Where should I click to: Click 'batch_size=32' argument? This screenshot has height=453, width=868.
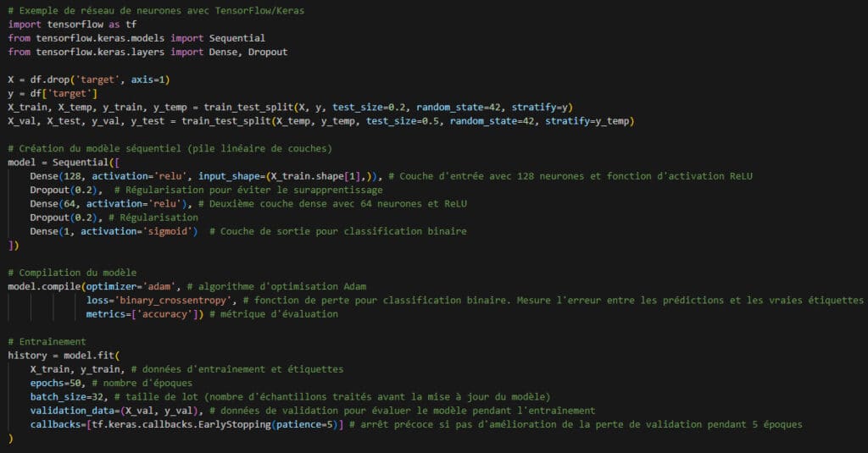(x=66, y=396)
